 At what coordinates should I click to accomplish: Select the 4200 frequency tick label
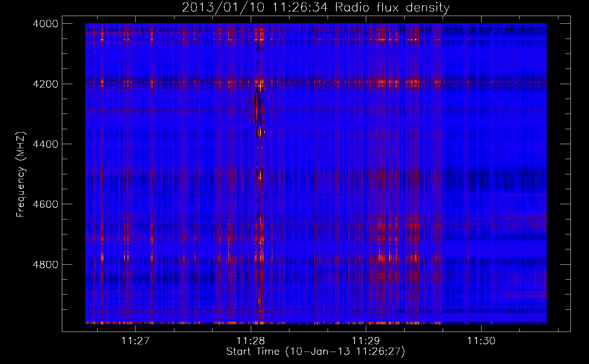(x=46, y=84)
